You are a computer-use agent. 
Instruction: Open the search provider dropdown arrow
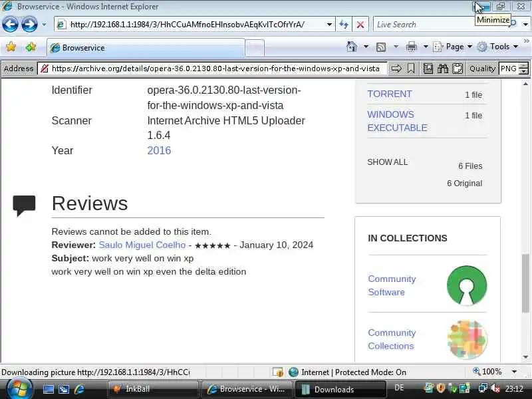pyautogui.click(x=525, y=25)
